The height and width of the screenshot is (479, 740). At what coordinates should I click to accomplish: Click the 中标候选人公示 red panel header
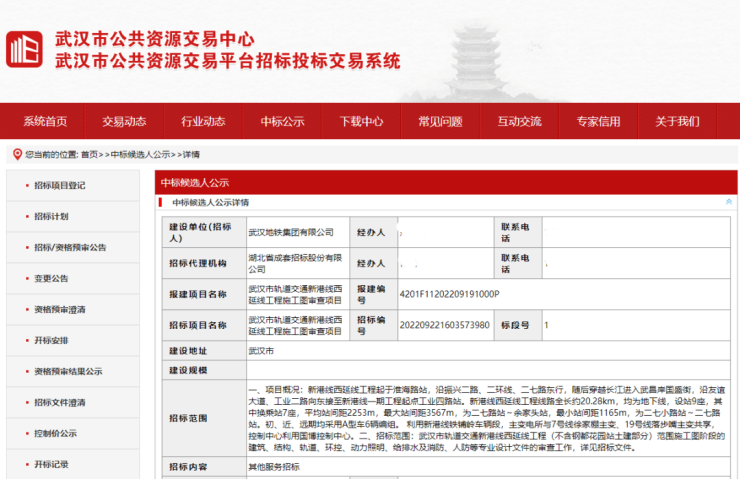coord(194,183)
